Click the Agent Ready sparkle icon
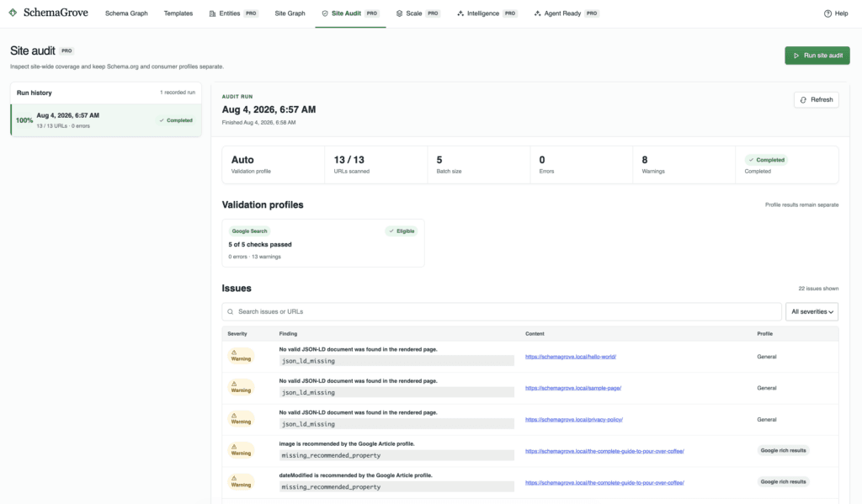The width and height of the screenshot is (862, 504). 538,13
